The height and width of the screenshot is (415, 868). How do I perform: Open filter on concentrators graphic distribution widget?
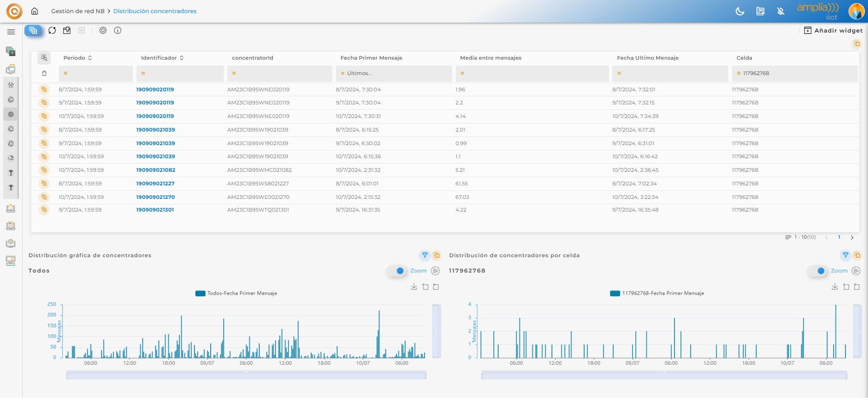click(x=425, y=255)
